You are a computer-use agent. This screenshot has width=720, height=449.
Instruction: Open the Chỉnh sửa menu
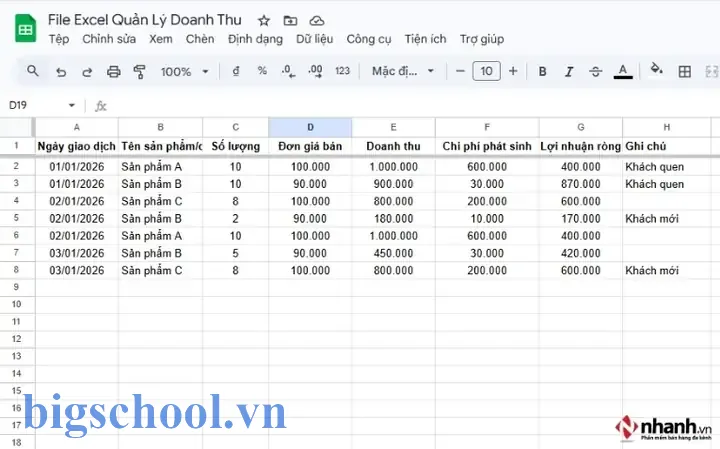(109, 39)
